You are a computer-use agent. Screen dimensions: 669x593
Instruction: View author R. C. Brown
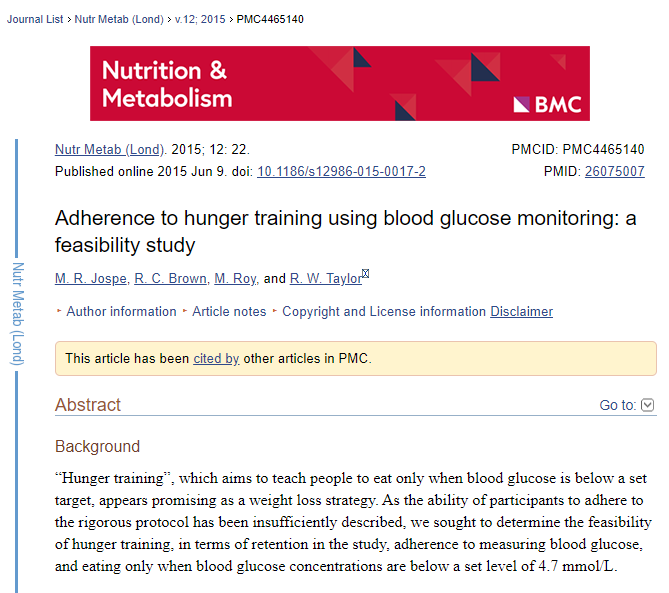click(x=170, y=279)
